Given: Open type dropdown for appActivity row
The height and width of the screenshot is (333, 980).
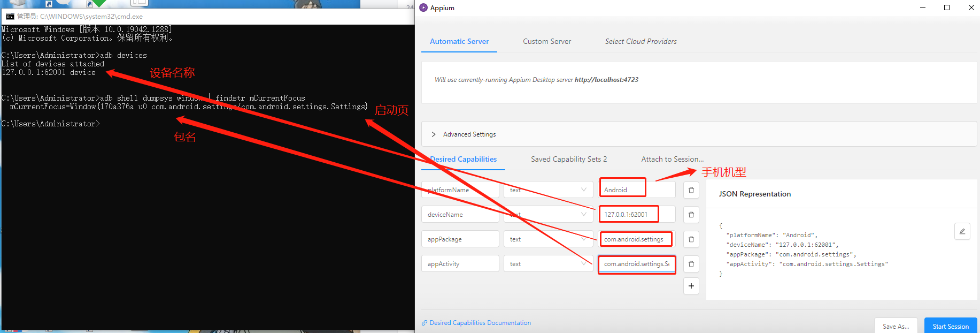Looking at the screenshot, I should (549, 264).
